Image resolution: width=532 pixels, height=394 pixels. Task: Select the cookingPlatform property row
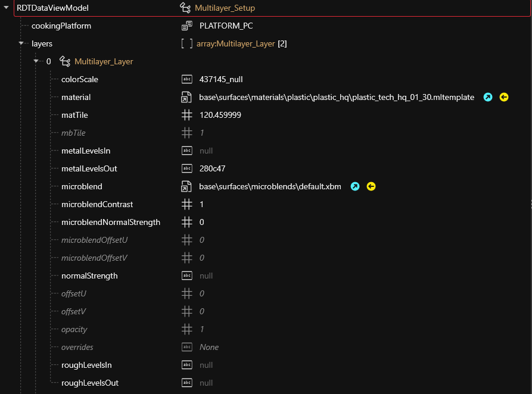pyautogui.click(x=61, y=26)
